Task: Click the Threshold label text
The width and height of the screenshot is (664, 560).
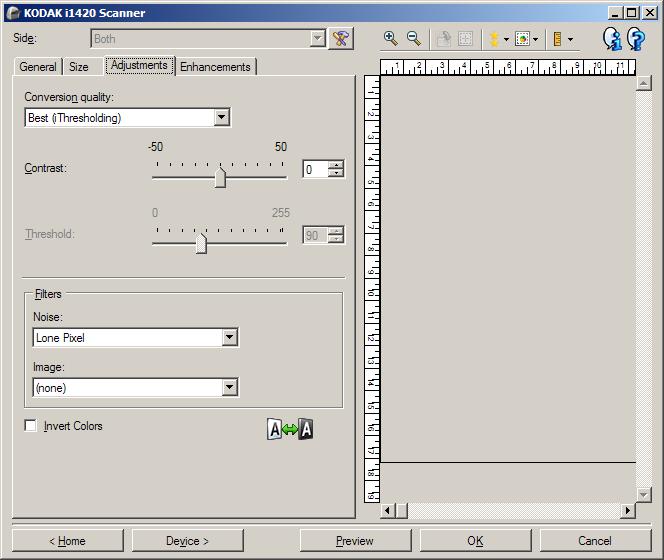Action: pyautogui.click(x=49, y=234)
